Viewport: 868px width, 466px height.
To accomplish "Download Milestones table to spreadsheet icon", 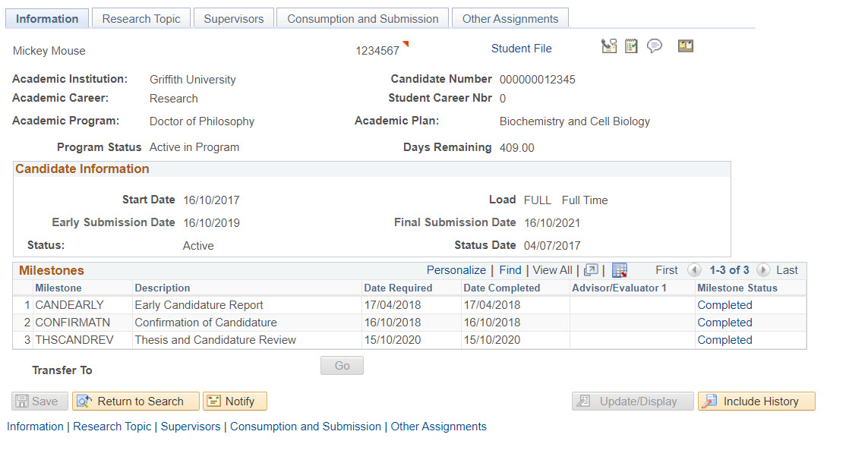I will click(x=619, y=270).
